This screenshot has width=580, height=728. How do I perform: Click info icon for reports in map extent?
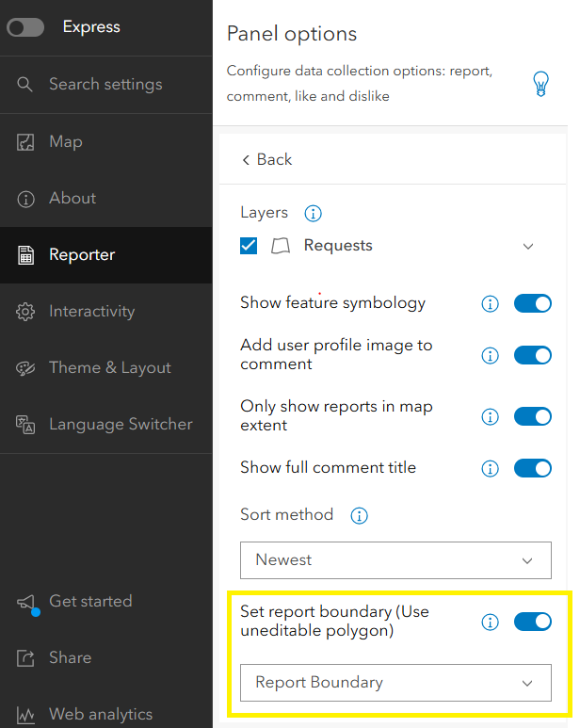click(490, 416)
